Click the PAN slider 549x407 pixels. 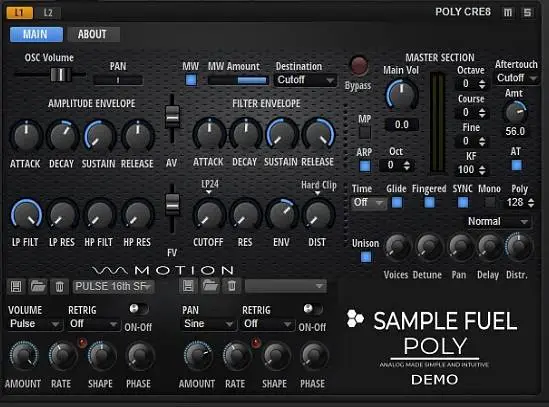tap(118, 80)
